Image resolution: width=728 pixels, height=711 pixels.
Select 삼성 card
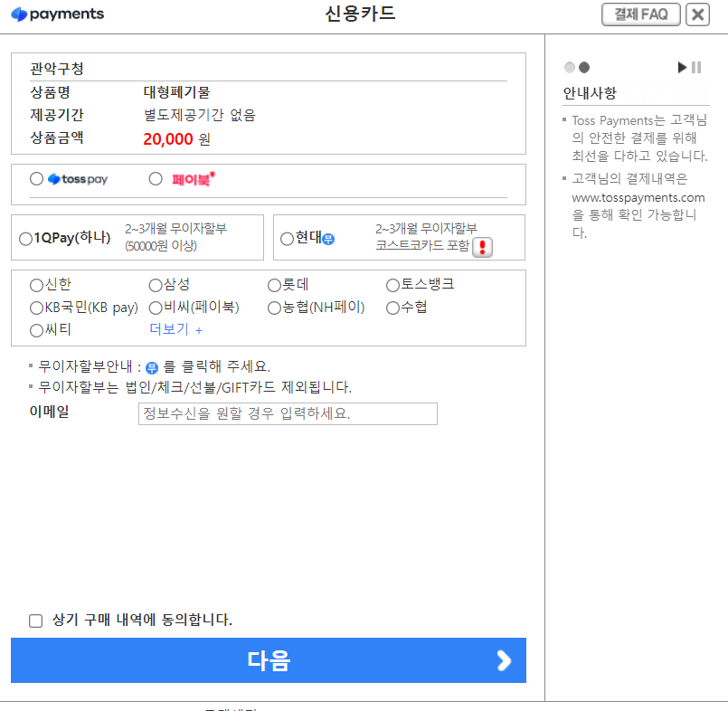(x=156, y=285)
